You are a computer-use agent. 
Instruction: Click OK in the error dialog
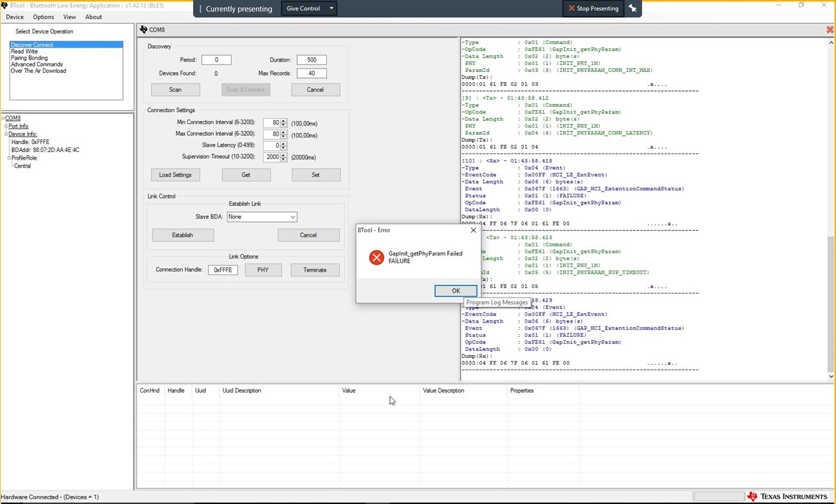point(455,291)
